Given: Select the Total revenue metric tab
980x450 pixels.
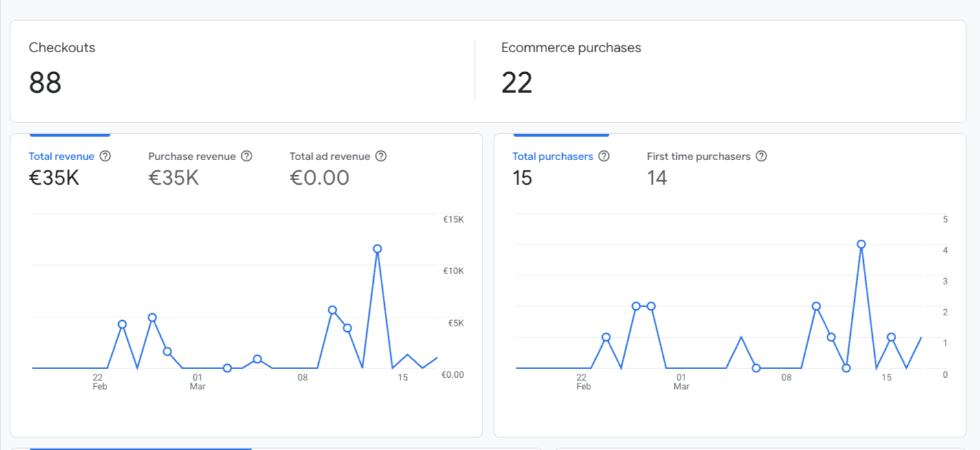Looking at the screenshot, I should click(61, 156).
